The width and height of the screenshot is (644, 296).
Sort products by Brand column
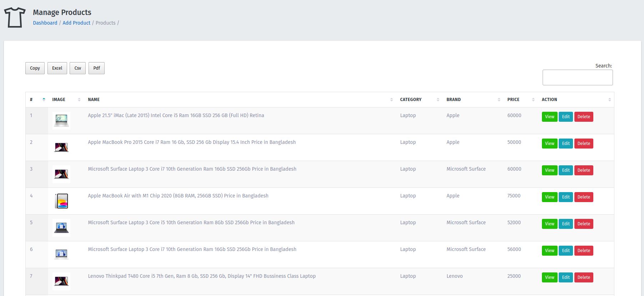[499, 100]
